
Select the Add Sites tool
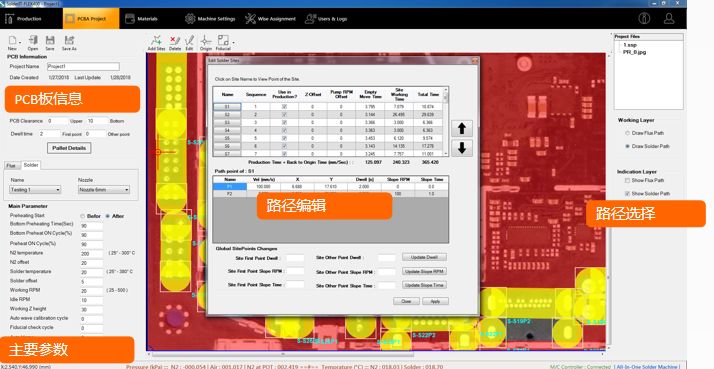coord(157,40)
